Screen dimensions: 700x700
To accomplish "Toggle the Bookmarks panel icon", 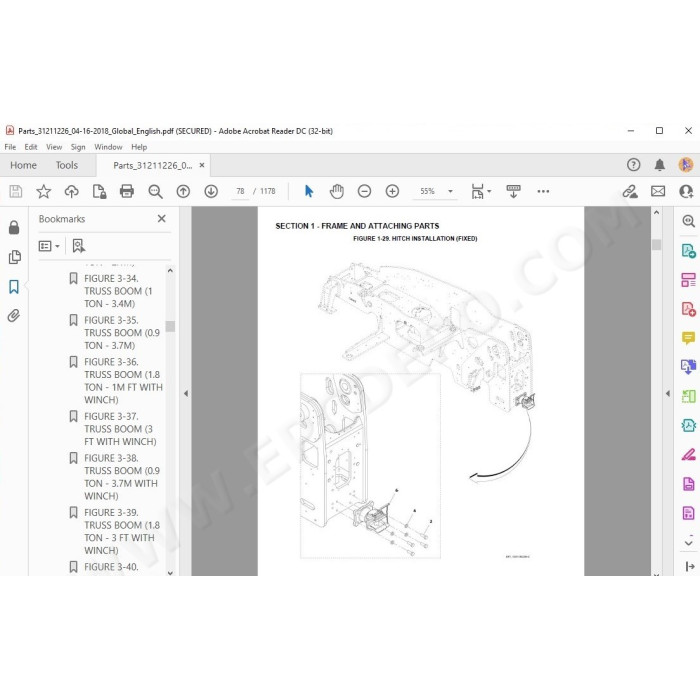I will point(14,287).
